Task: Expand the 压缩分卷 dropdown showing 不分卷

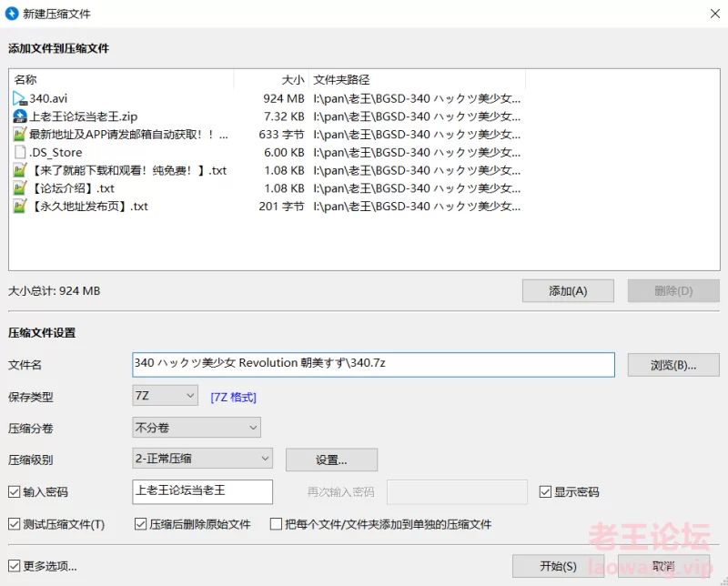Action: click(x=197, y=427)
